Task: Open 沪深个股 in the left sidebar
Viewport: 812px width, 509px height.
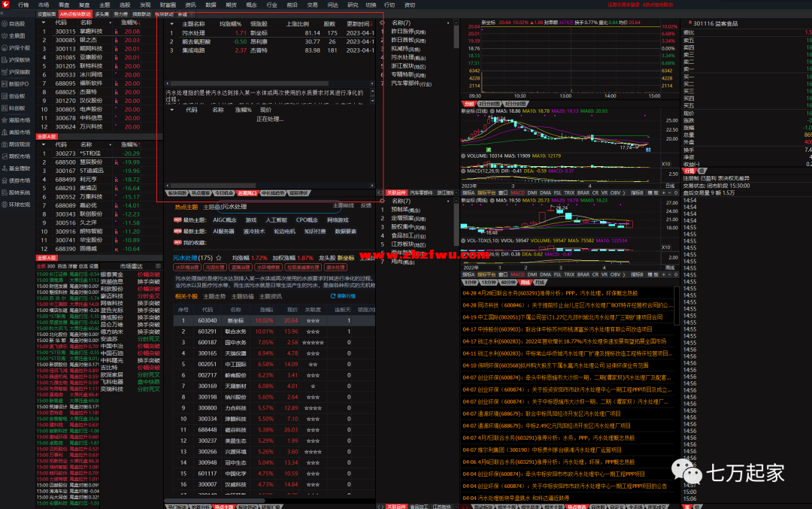Action: [x=16, y=47]
